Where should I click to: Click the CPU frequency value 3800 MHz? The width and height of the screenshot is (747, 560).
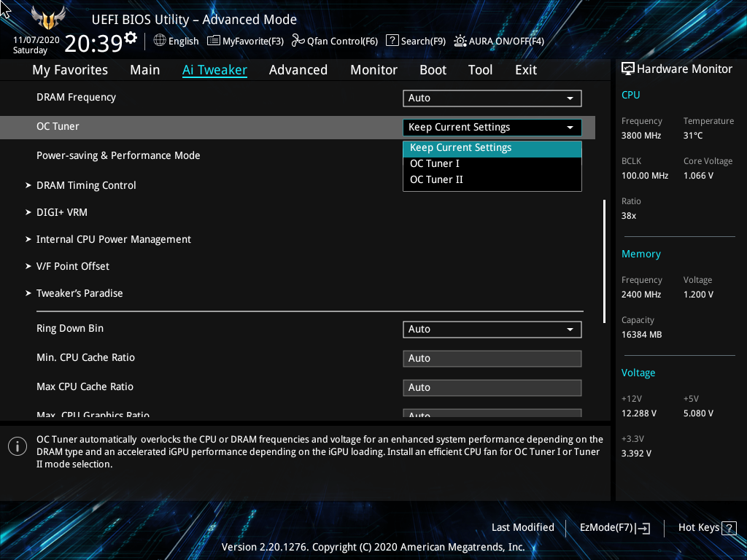click(640, 136)
